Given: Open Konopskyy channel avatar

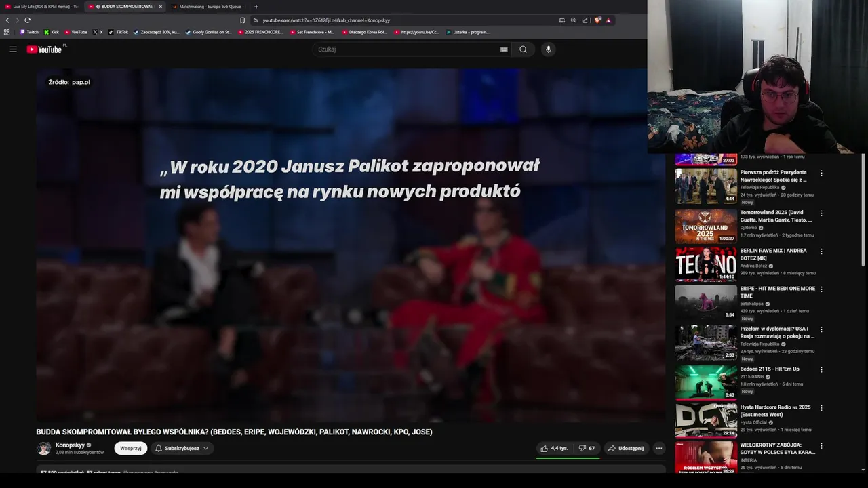Looking at the screenshot, I should tap(43, 448).
